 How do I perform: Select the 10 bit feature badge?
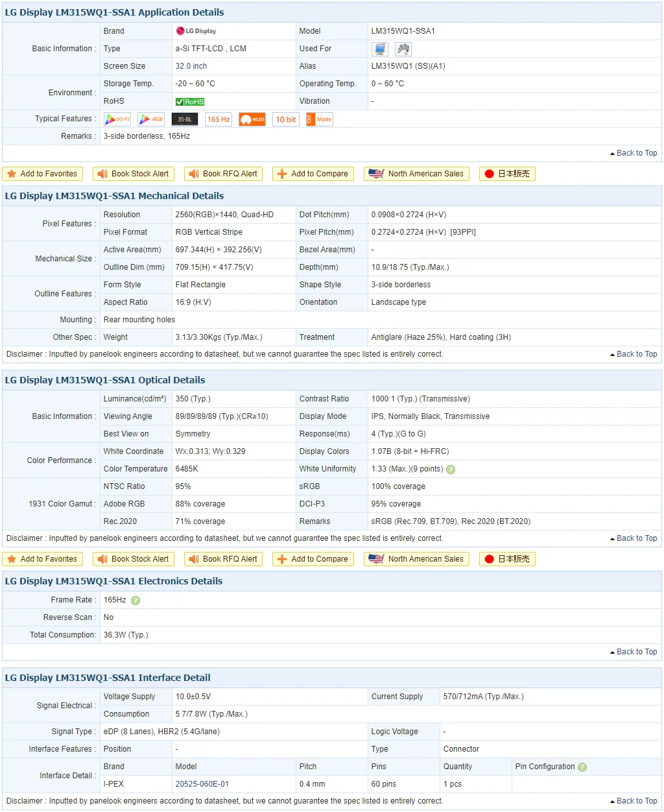[x=286, y=119]
